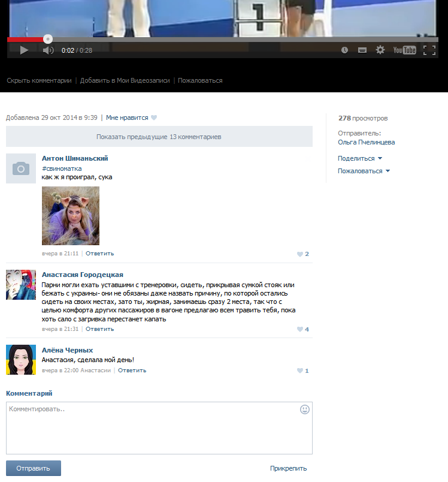Open Алёна Черных's profile name link
Viewport: 448px width, 482px height.
pyautogui.click(x=67, y=350)
